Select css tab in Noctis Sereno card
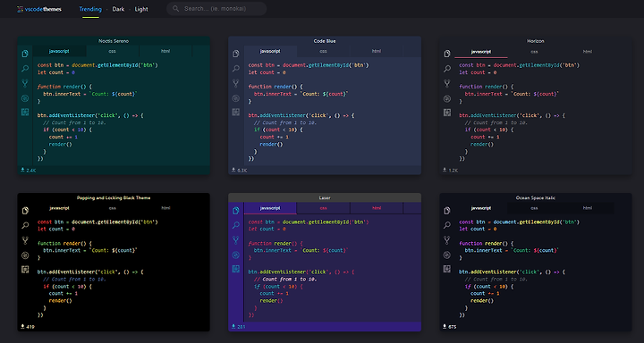Screen dimensions: 644x343 click(113, 51)
